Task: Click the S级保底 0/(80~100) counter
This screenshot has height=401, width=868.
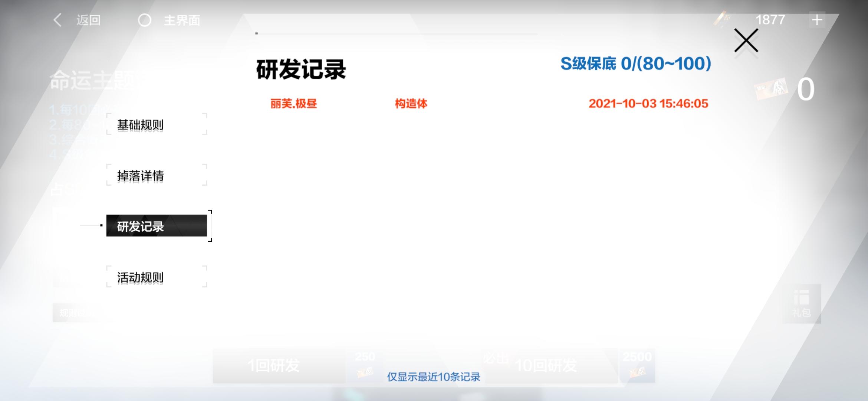Action: pyautogui.click(x=635, y=63)
